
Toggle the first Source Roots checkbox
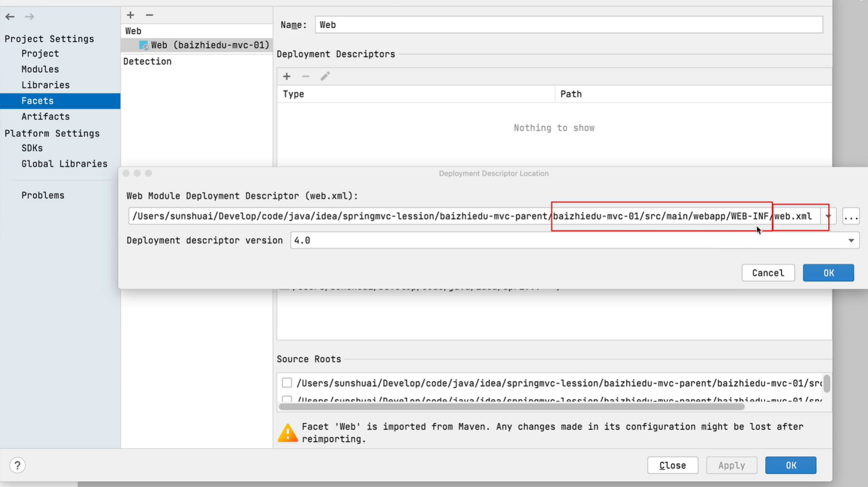pos(287,383)
